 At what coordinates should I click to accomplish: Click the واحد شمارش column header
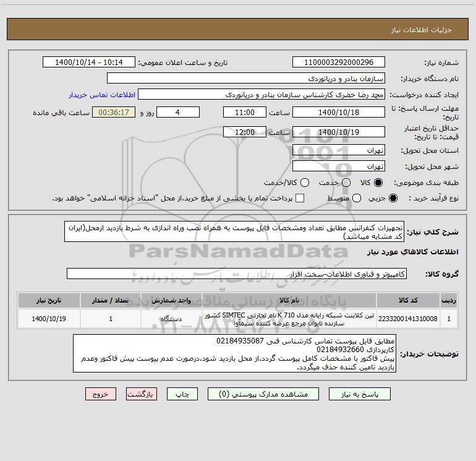[x=171, y=300]
